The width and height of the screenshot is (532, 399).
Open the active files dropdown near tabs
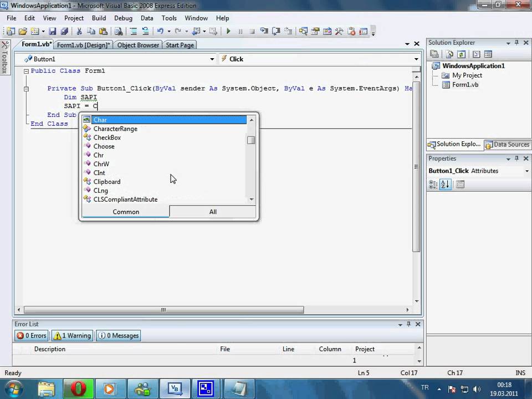(407, 44)
